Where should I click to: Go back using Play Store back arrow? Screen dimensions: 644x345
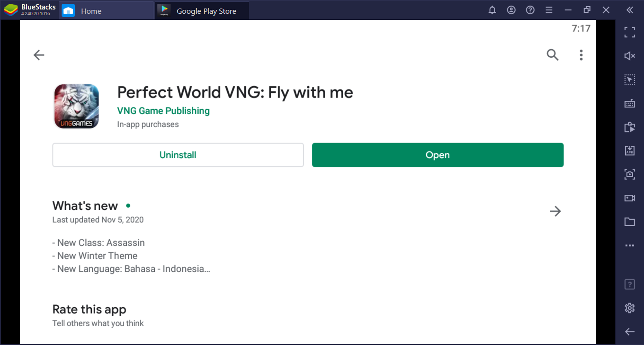pyautogui.click(x=39, y=55)
